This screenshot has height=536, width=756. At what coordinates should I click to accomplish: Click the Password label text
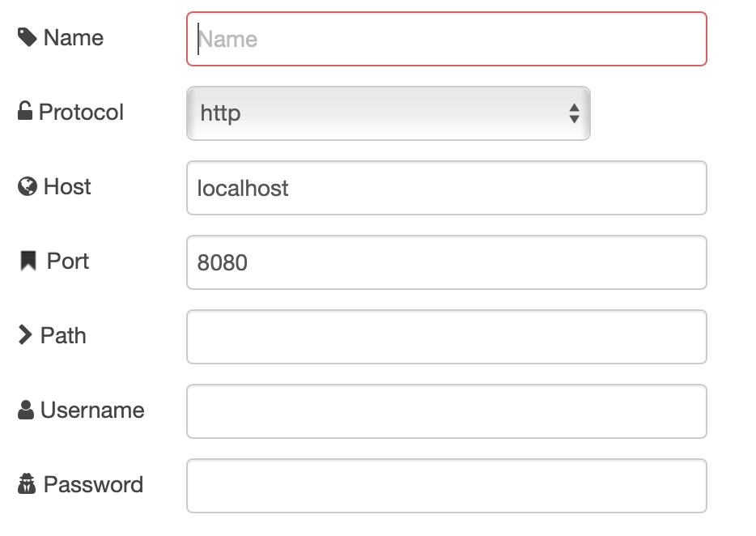[93, 485]
